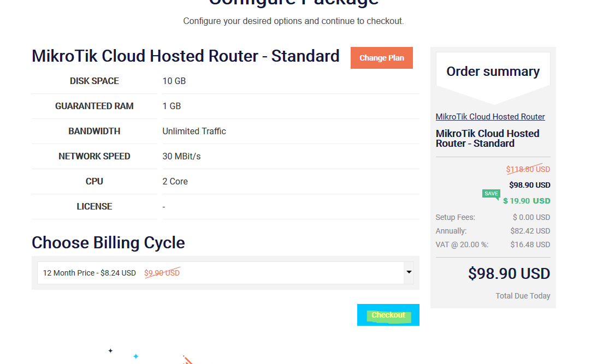
Task: Proceed with the Checkout button
Action: pyautogui.click(x=388, y=315)
